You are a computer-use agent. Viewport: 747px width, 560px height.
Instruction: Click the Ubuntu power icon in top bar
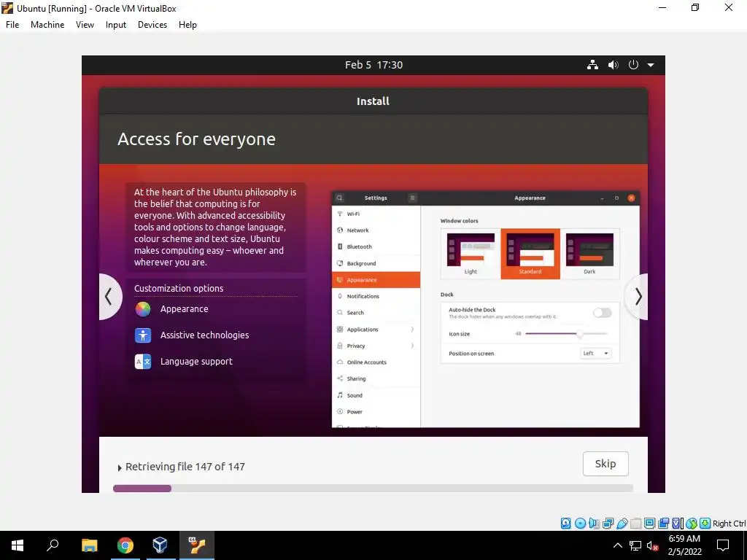point(633,65)
